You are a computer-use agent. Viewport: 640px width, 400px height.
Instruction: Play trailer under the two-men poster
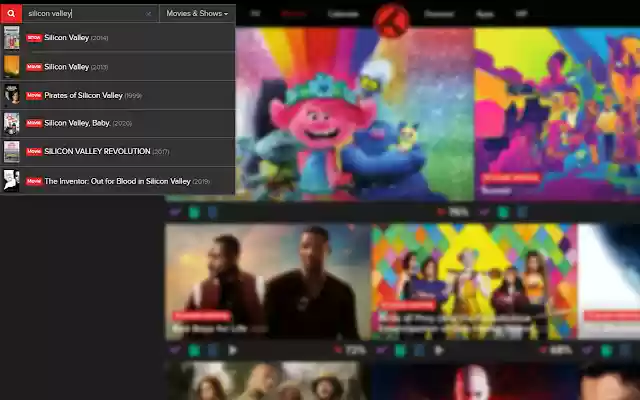click(232, 350)
